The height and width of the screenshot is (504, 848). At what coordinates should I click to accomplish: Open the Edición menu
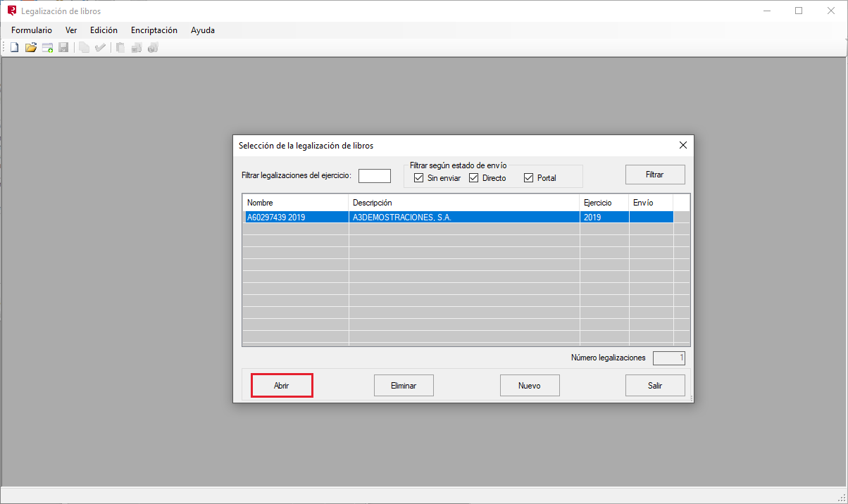104,30
